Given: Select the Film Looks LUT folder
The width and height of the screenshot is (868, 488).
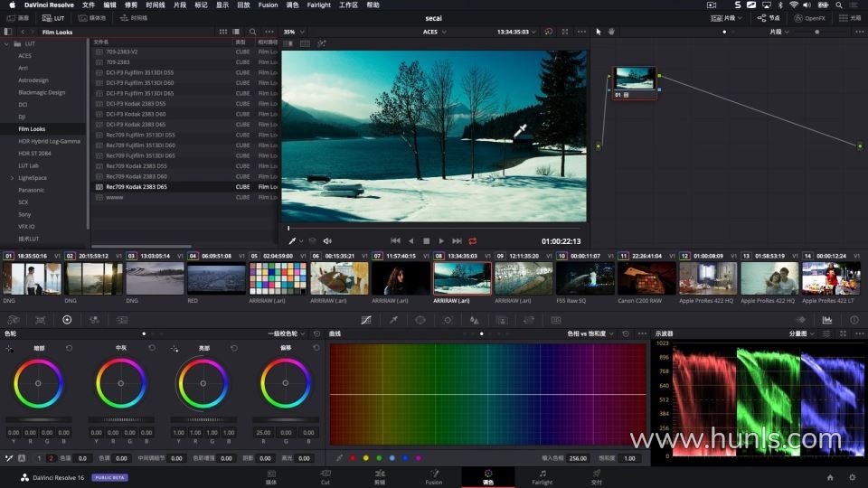Looking at the screenshot, I should click(x=32, y=129).
